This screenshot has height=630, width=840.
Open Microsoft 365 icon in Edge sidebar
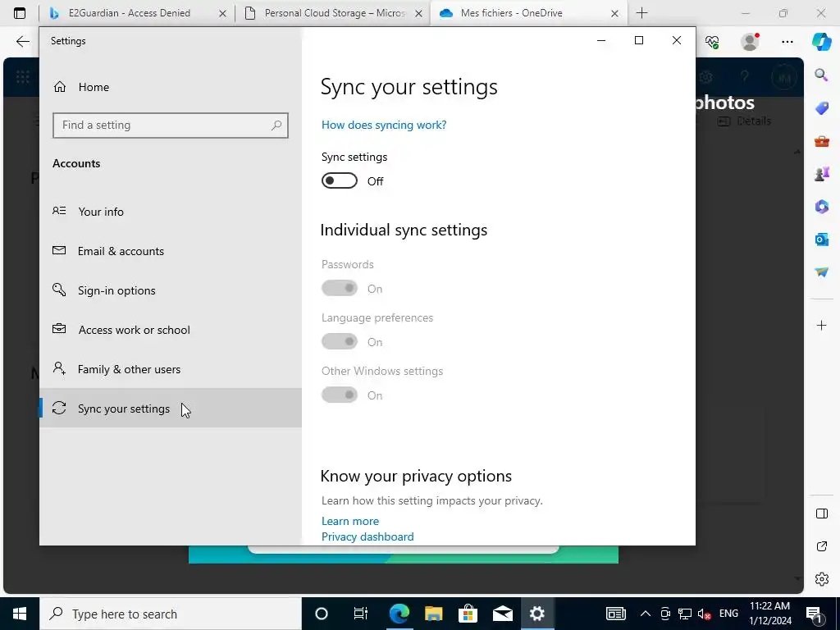tap(821, 206)
